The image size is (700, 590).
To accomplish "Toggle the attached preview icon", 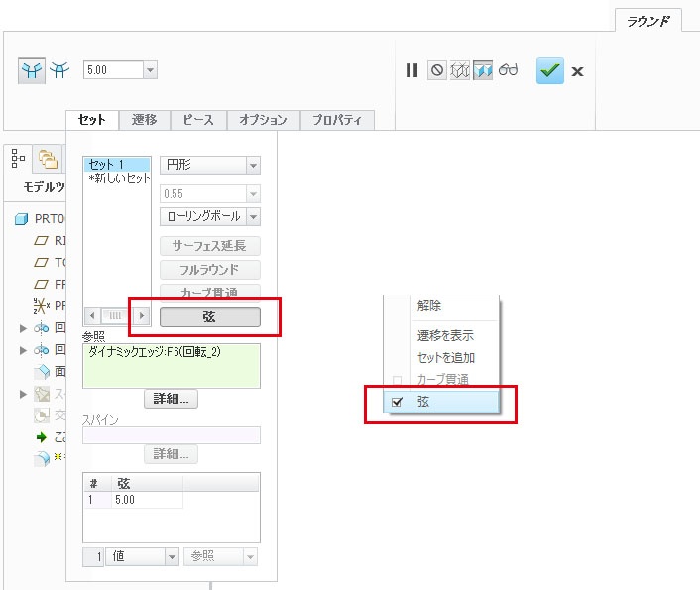I will coord(483,70).
